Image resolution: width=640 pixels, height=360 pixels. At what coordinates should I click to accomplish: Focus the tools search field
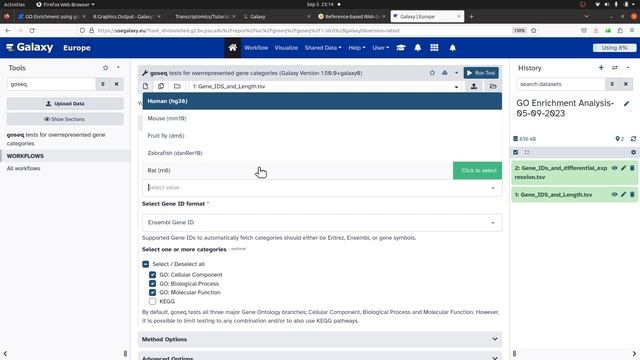pyautogui.click(x=51, y=84)
